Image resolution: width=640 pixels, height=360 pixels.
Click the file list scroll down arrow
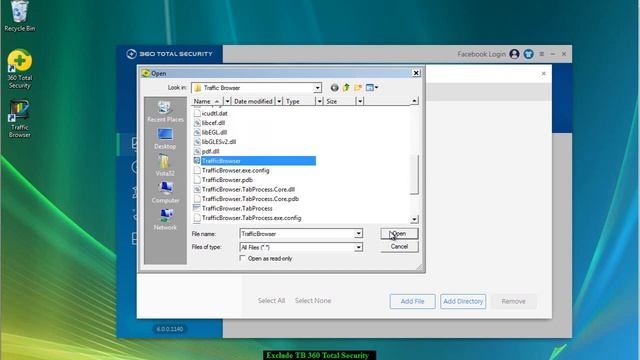coord(414,219)
